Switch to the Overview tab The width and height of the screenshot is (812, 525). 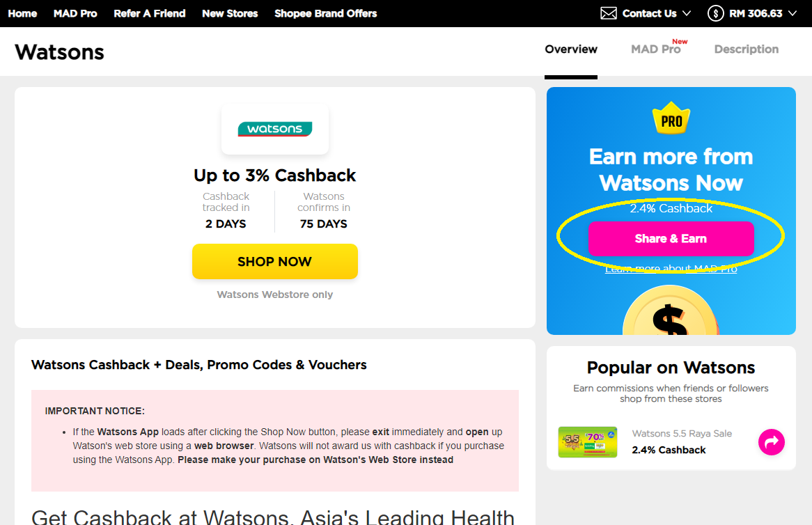570,49
